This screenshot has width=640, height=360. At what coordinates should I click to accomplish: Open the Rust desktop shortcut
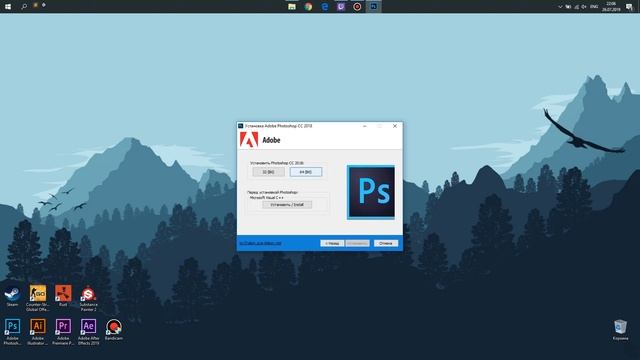pyautogui.click(x=63, y=296)
